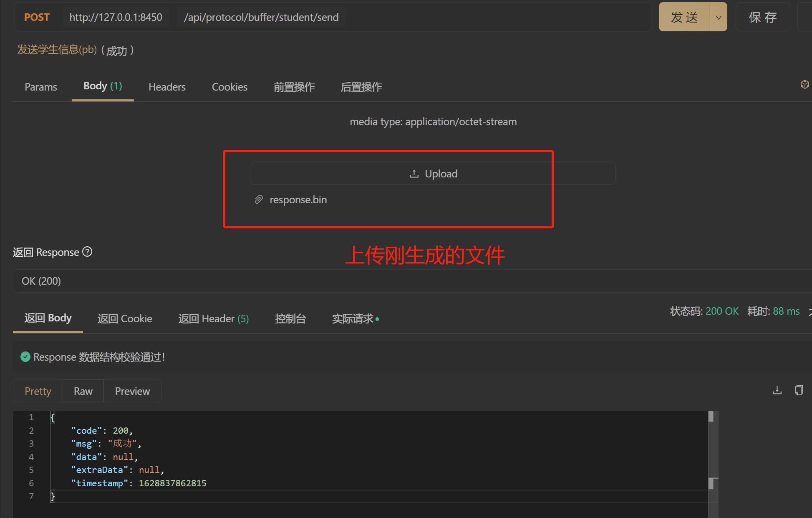812x518 pixels.
Task: Click the 发送 send button
Action: pyautogui.click(x=684, y=17)
